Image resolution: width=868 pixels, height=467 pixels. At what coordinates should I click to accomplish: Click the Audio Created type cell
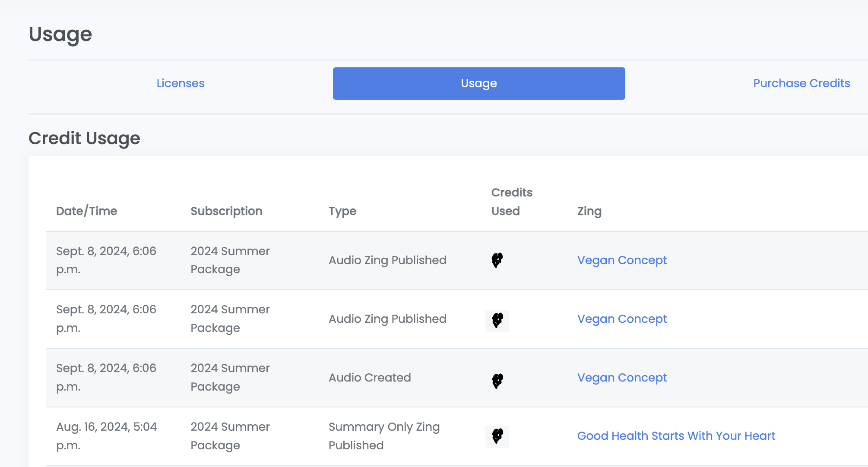370,378
